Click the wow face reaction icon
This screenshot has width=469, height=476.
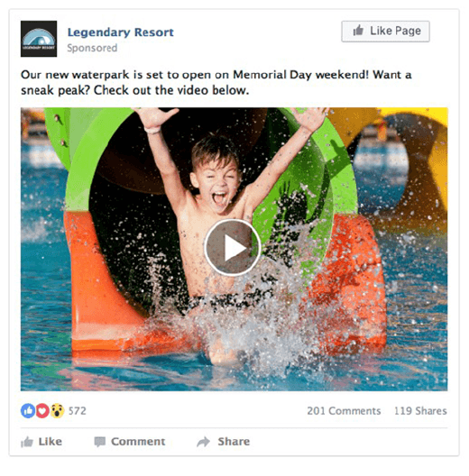[x=57, y=411]
